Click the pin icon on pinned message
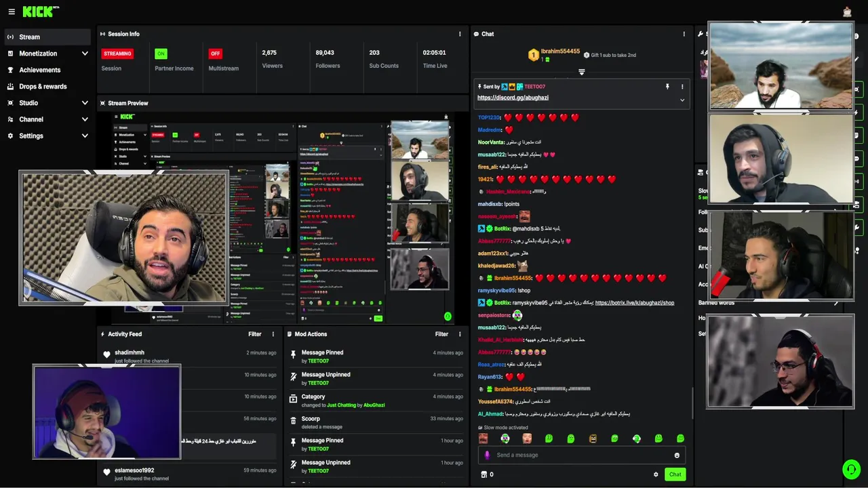Screen dimensions: 868x488 (x=667, y=87)
